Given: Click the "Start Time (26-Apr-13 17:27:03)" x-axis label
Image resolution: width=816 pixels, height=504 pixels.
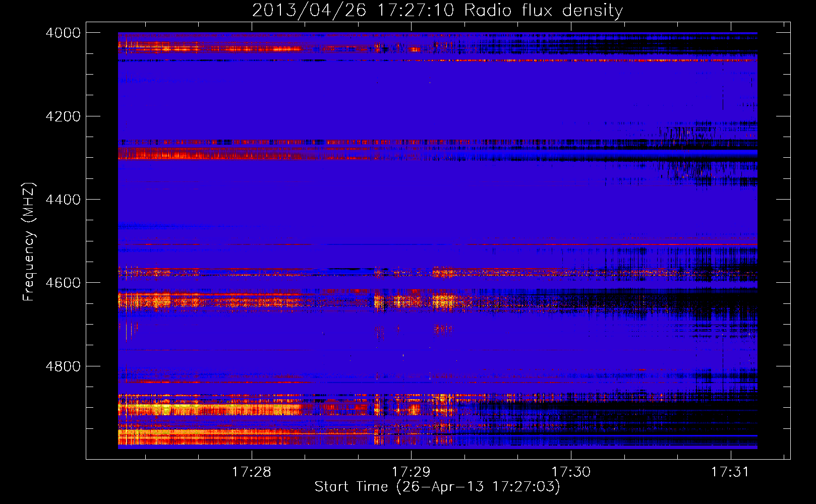Looking at the screenshot, I should (x=437, y=487).
